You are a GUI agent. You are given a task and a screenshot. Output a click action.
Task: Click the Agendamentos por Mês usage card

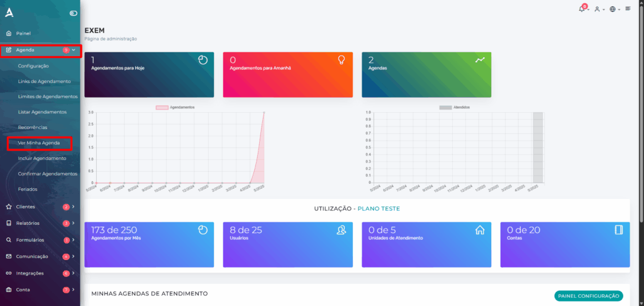click(x=149, y=245)
